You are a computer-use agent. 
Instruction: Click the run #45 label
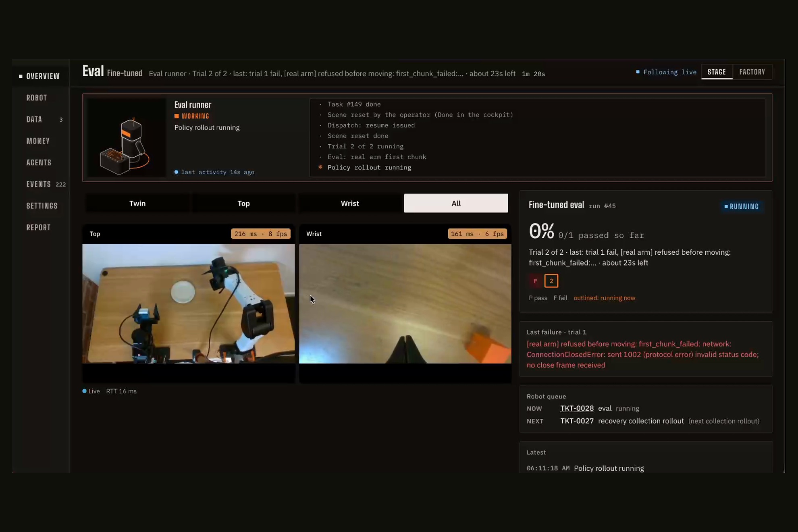pyautogui.click(x=602, y=206)
